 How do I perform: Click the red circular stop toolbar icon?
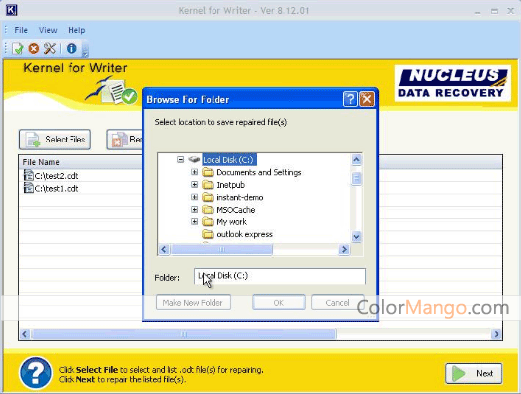point(34,49)
